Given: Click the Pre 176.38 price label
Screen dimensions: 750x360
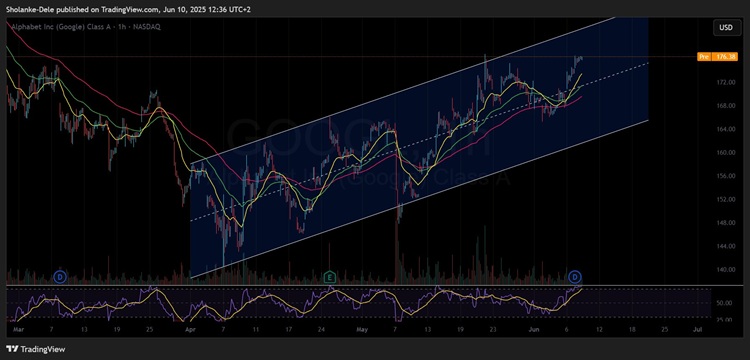Looking at the screenshot, I should pos(717,56).
